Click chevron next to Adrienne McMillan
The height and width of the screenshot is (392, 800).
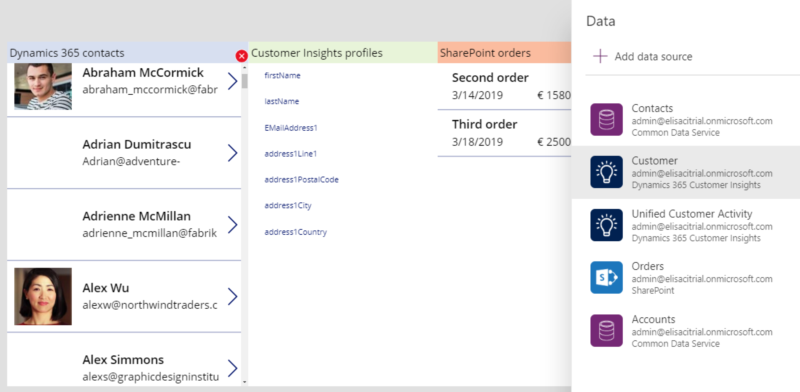[x=233, y=225]
